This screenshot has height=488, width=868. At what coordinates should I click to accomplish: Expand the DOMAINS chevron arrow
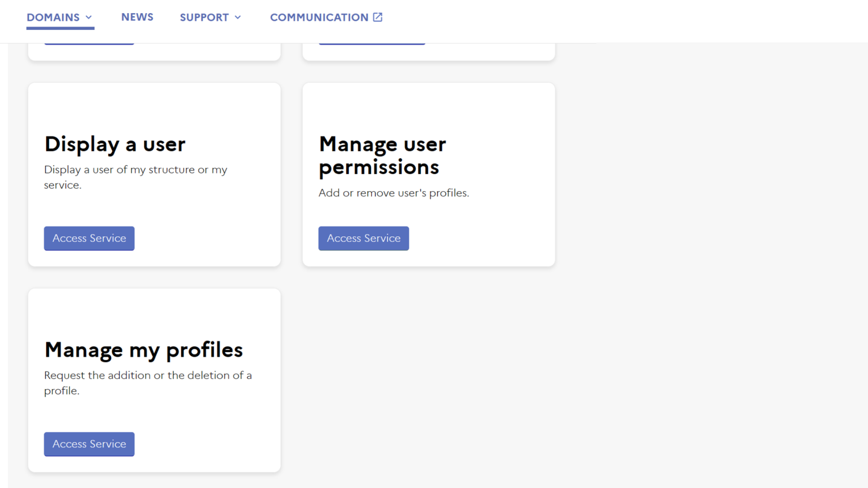click(x=89, y=17)
